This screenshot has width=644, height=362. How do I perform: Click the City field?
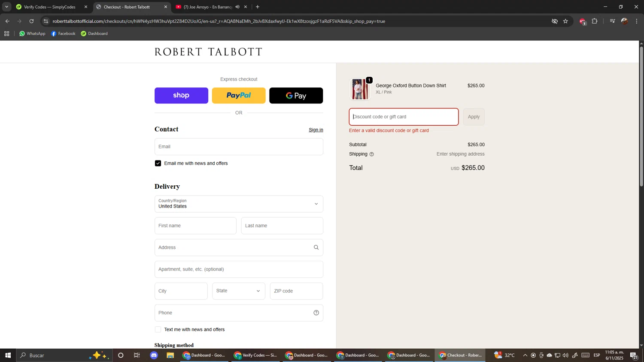(181, 291)
